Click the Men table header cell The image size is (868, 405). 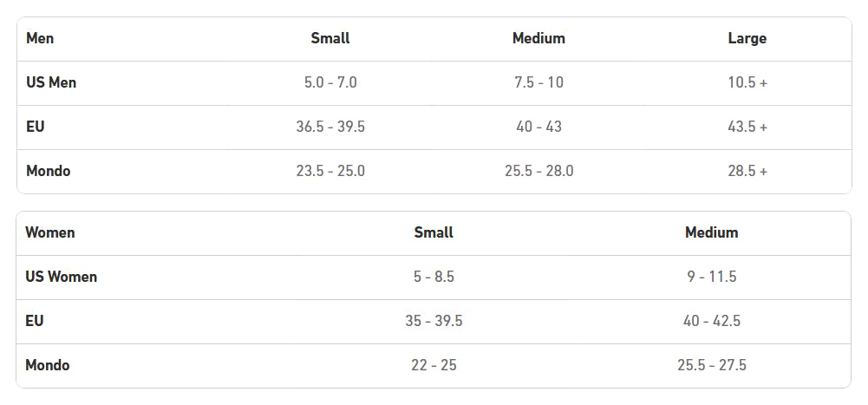(40, 38)
